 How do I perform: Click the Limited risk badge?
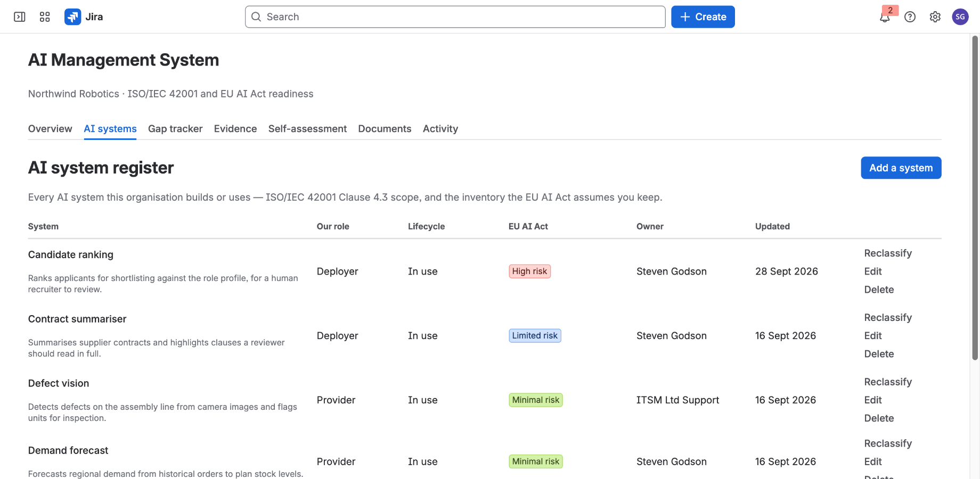coord(535,336)
